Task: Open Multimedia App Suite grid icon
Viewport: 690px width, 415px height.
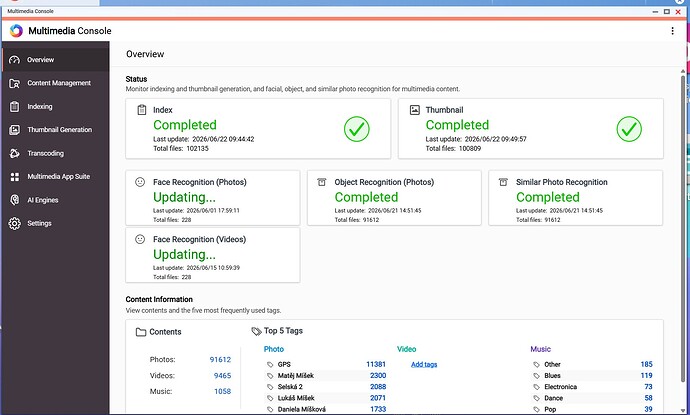Action: coord(15,176)
